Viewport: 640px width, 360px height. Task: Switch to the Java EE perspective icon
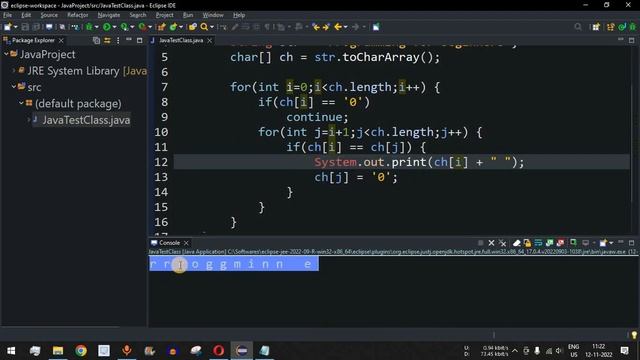click(611, 27)
